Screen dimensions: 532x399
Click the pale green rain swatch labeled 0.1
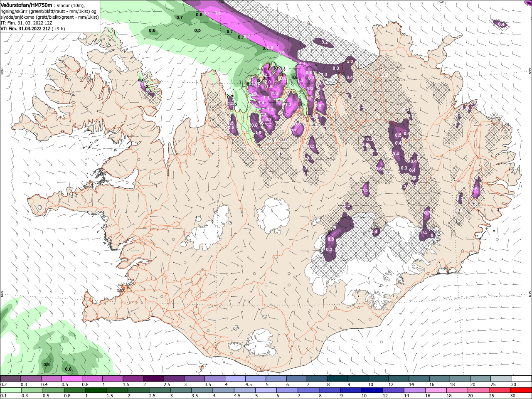(x=10, y=390)
